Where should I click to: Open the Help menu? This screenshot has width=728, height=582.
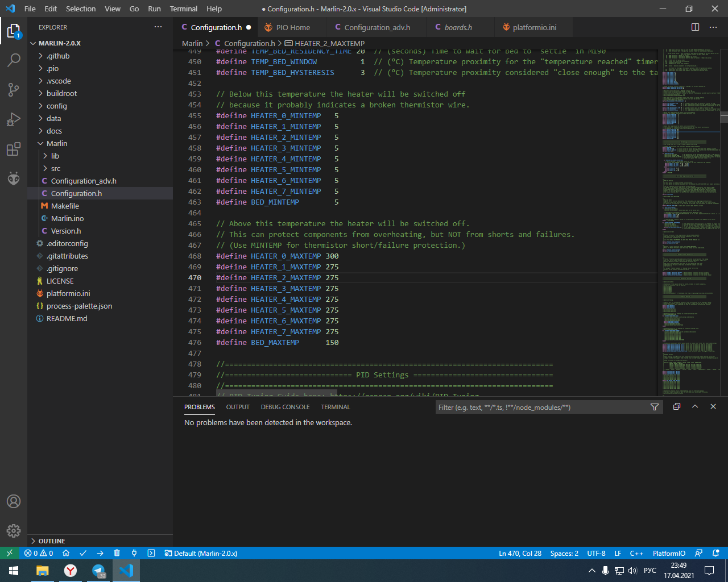[214, 9]
